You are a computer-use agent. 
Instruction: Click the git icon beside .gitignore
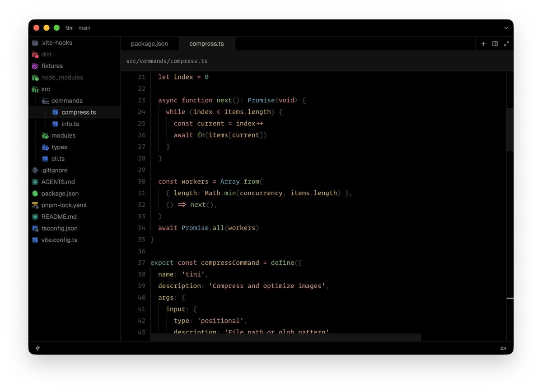(x=35, y=171)
